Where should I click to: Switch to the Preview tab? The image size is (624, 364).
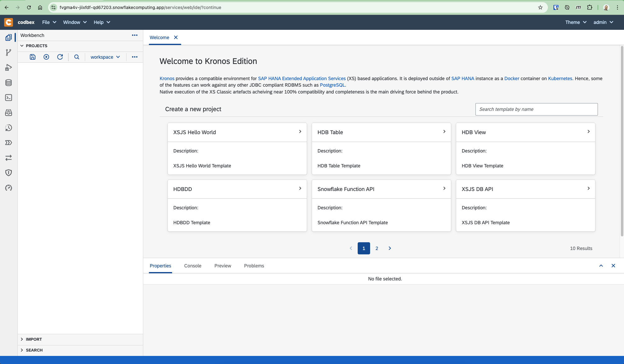click(x=223, y=266)
